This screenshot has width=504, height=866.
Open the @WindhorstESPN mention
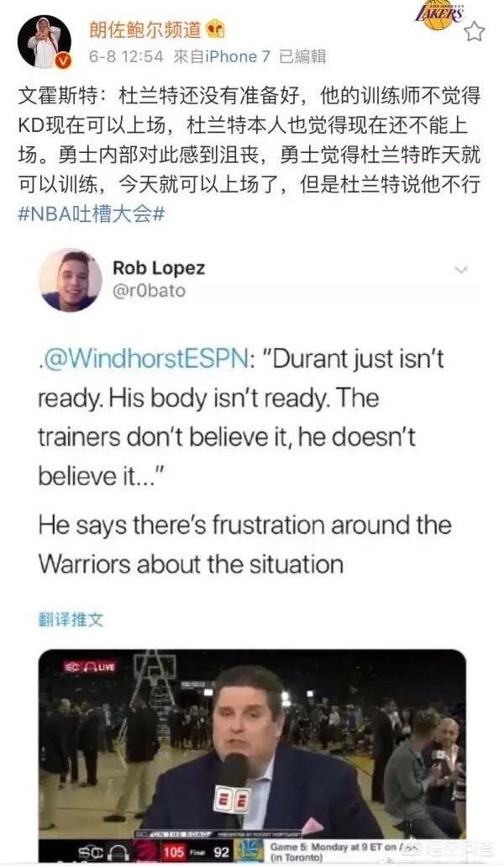(144, 359)
